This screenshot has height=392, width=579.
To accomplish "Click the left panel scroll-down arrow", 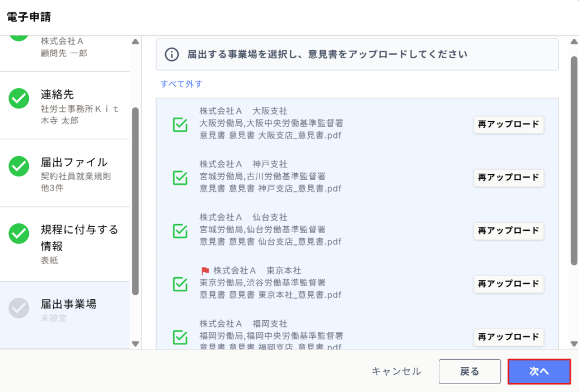I will (136, 344).
